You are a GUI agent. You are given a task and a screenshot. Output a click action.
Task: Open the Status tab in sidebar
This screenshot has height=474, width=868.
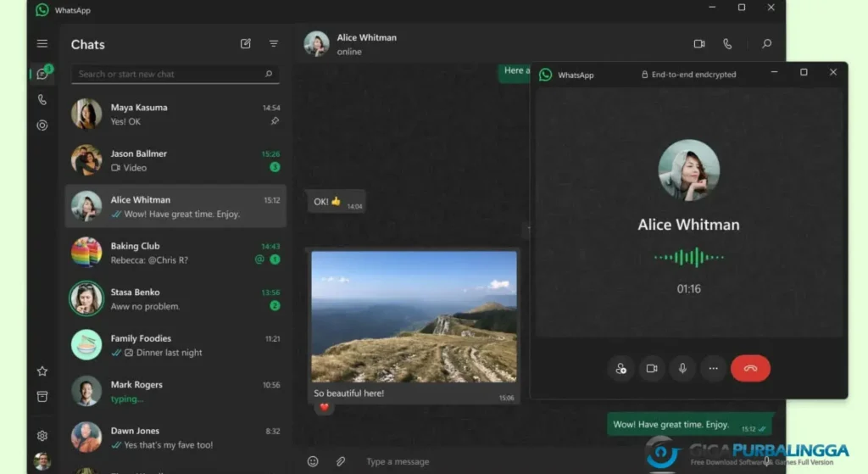pyautogui.click(x=42, y=125)
